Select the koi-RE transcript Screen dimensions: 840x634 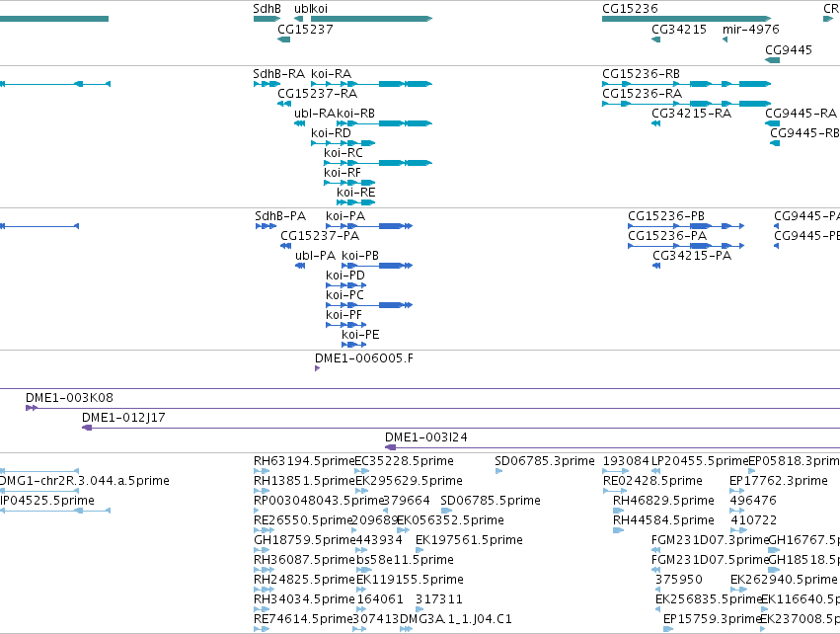click(x=356, y=202)
